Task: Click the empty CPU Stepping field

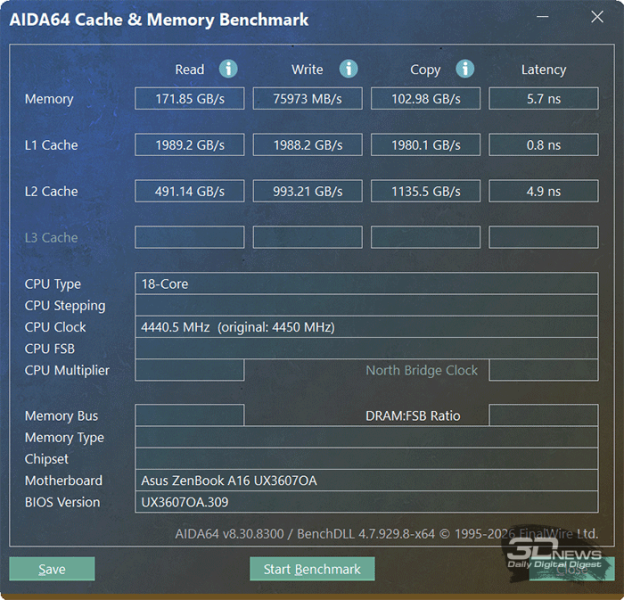Action: 367,305
